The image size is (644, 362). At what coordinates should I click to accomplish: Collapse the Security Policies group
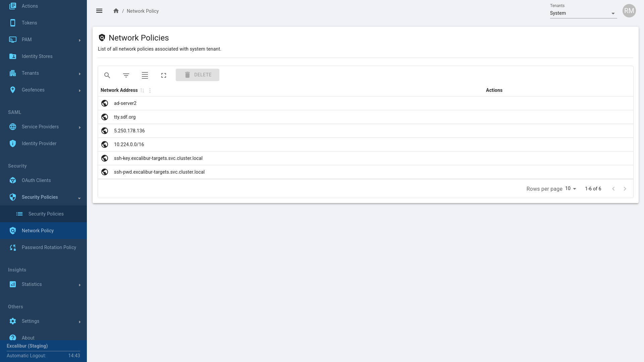pos(44,197)
